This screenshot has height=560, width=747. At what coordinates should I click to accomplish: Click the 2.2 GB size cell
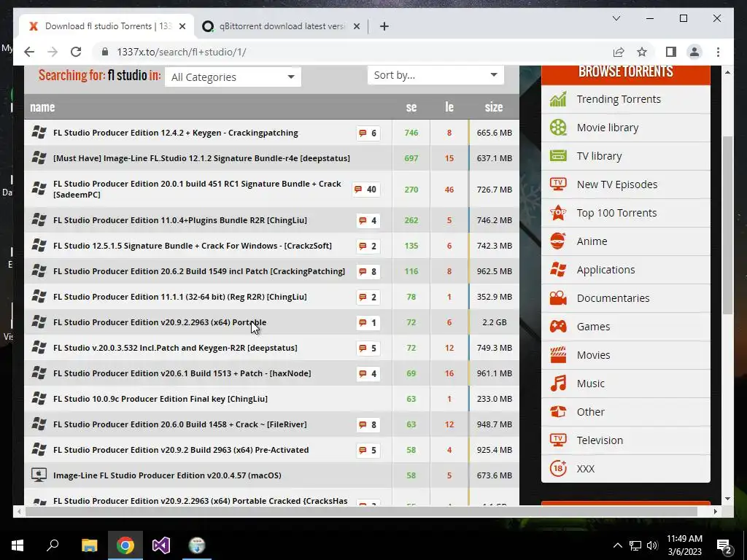[495, 322]
